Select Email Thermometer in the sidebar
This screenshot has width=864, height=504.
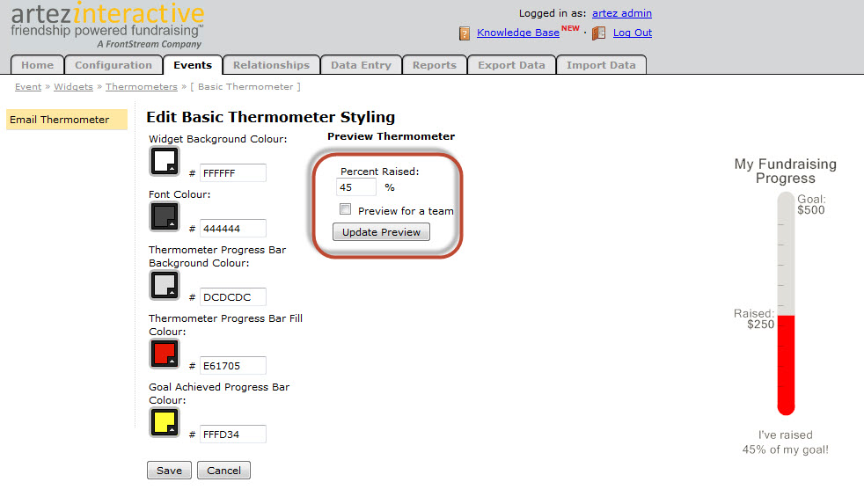(67, 120)
